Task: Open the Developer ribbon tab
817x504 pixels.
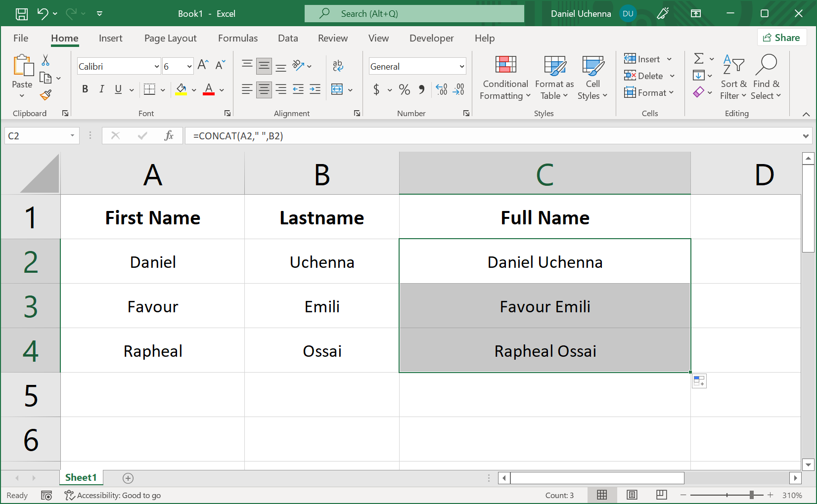Action: 431,38
